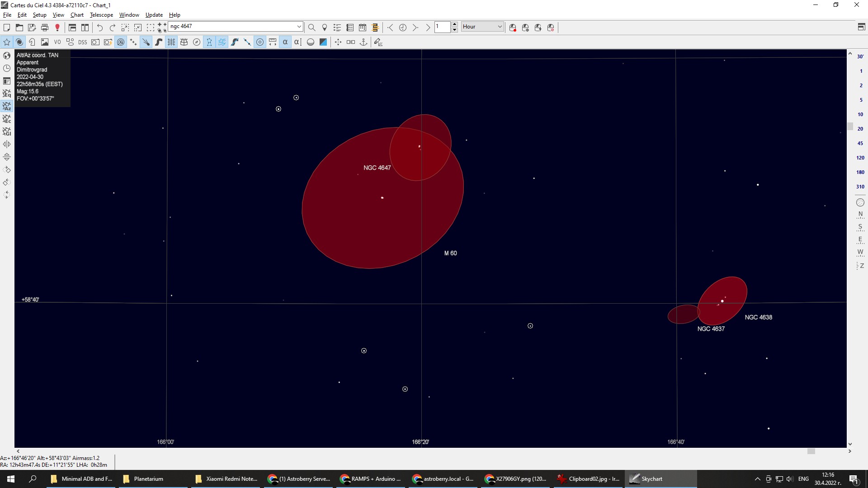Print the chart
The image size is (868, 488).
coord(45,28)
